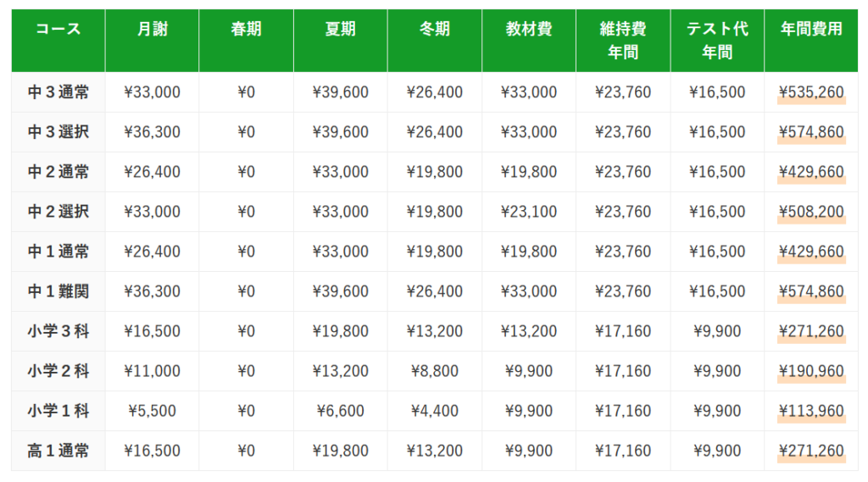Select the 高1通常 row label
Viewport: 868px width, 482px height.
[x=58, y=451]
